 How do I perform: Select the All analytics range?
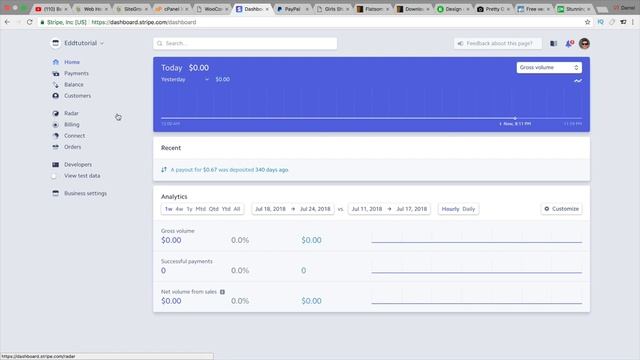click(237, 209)
